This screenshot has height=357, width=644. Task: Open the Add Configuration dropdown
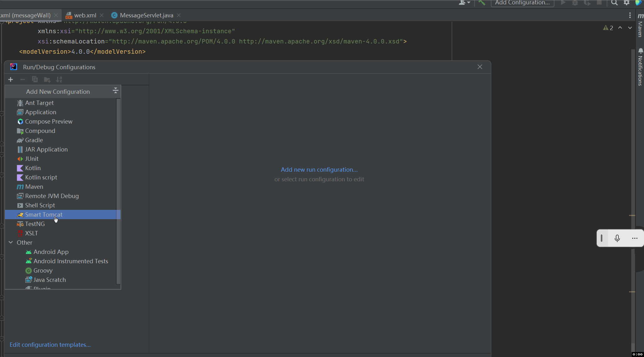pos(522,3)
